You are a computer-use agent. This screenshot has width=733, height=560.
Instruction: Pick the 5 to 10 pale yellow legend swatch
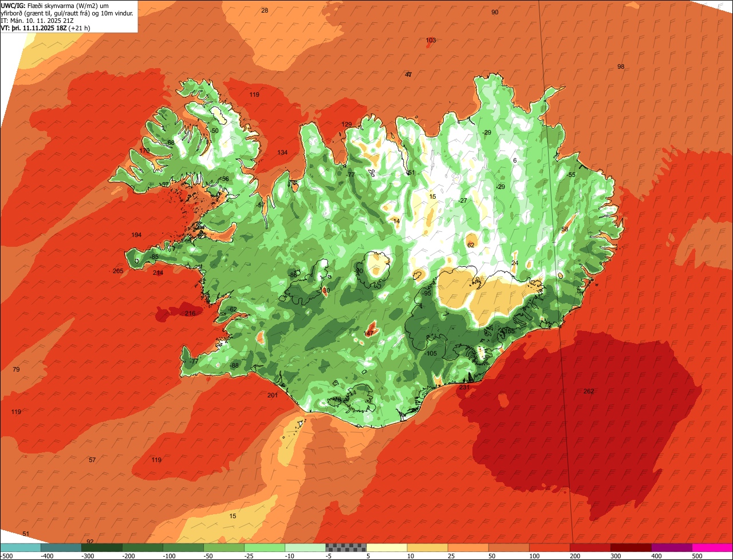pyautogui.click(x=386, y=547)
